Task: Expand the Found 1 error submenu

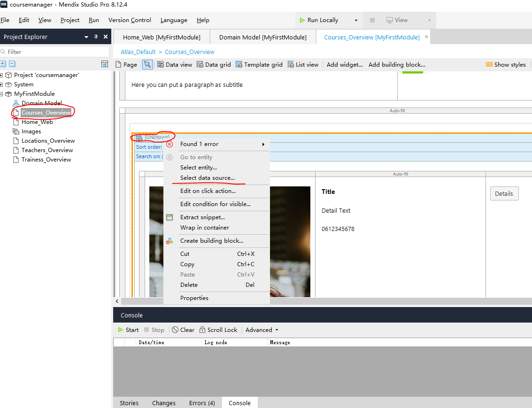Action: pyautogui.click(x=216, y=144)
